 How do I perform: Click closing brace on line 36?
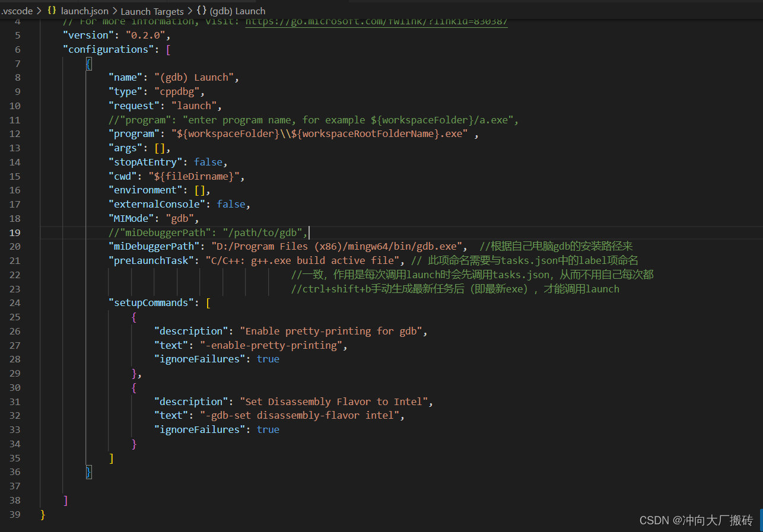click(88, 472)
